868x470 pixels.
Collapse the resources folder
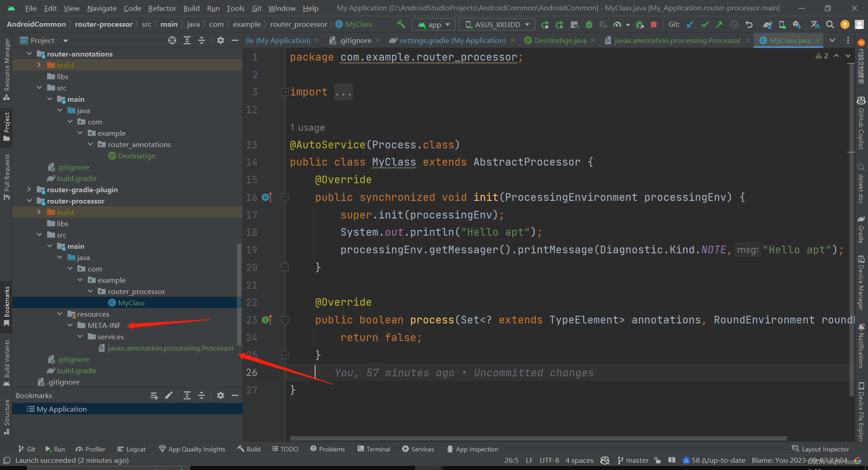coord(60,314)
